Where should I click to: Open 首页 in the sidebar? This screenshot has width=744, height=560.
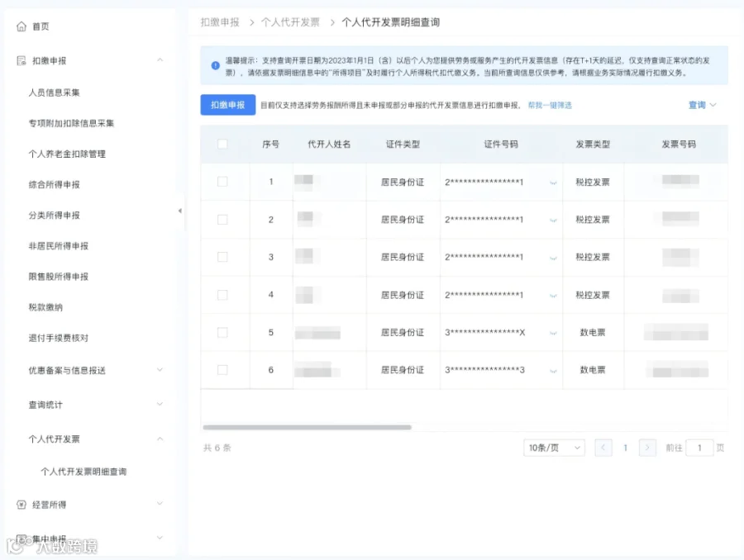41,26
